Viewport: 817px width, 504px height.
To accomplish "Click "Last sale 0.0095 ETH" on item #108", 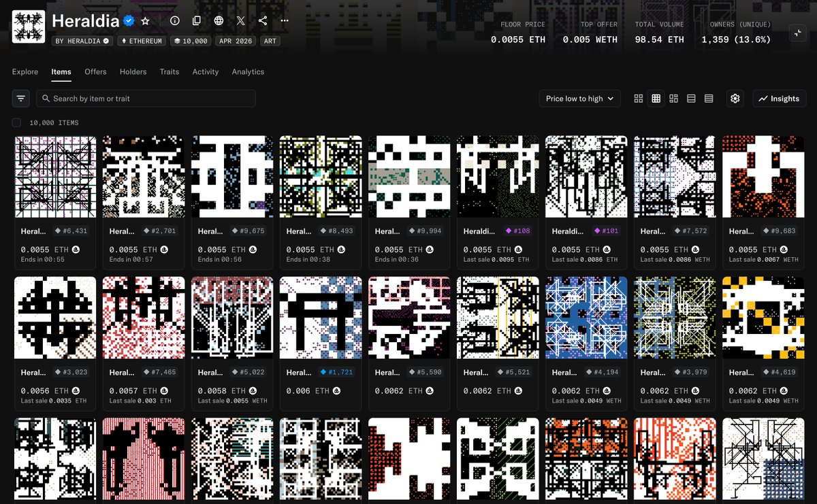I will 496,260.
